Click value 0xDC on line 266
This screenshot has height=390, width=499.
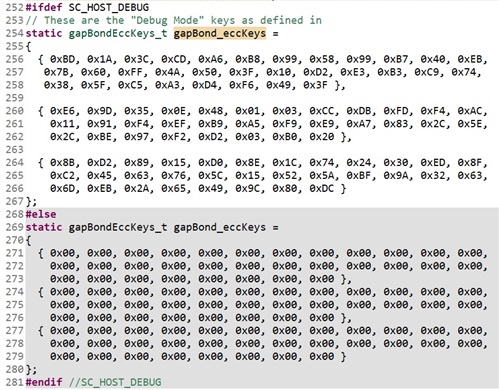(322, 189)
